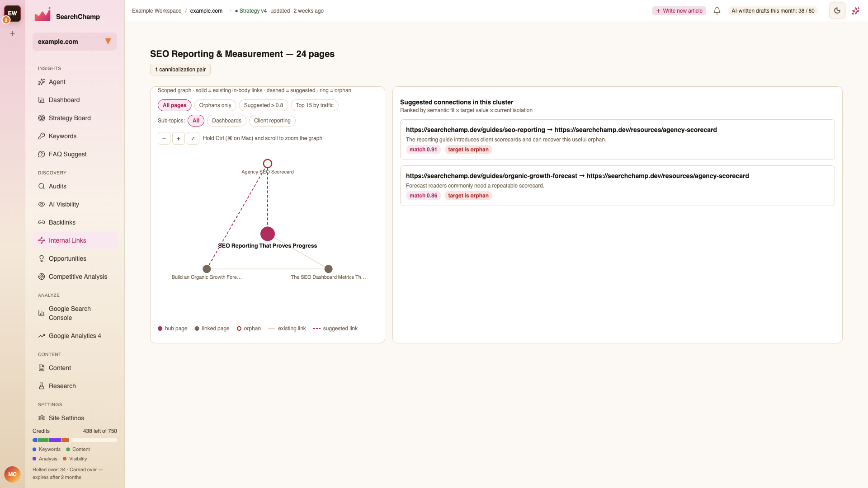868x488 pixels.
Task: Open FAQ Suggest question-mark icon
Action: pyautogui.click(x=42, y=154)
